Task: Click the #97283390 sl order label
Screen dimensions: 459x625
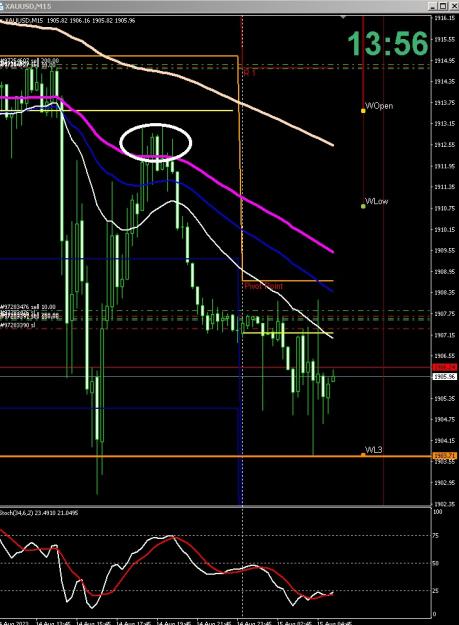Action: [x=18, y=325]
